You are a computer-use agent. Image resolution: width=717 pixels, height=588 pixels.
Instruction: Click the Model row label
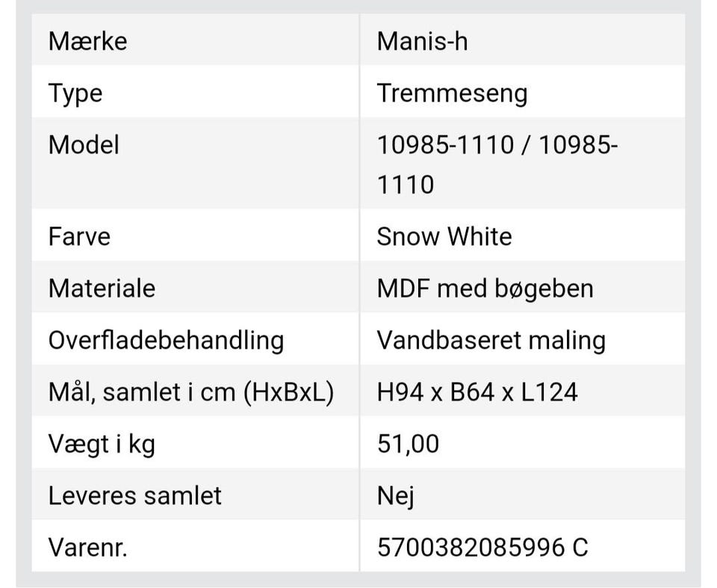pos(84,145)
